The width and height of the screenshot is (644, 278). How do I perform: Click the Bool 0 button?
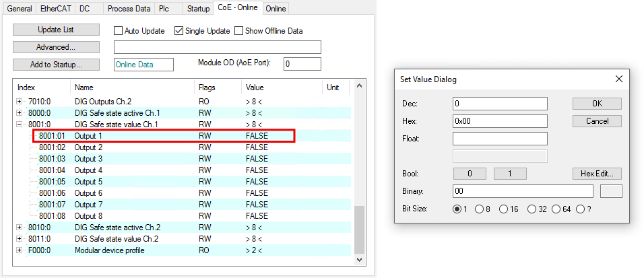pos(470,174)
